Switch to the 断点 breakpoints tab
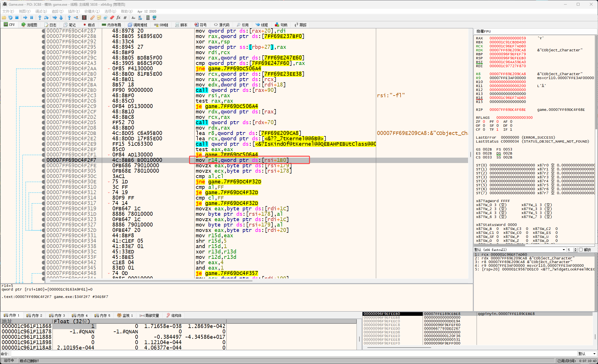This screenshot has height=364, width=598. (x=89, y=25)
